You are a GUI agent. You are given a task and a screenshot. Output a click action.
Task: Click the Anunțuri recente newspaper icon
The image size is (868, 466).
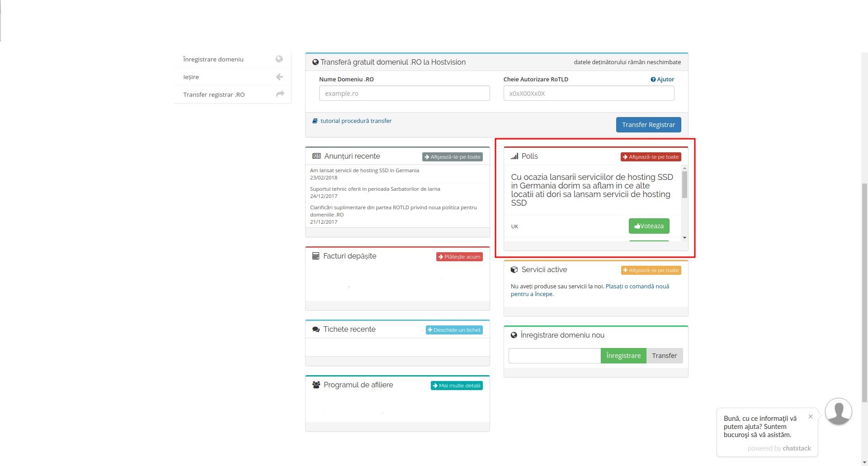tap(316, 156)
